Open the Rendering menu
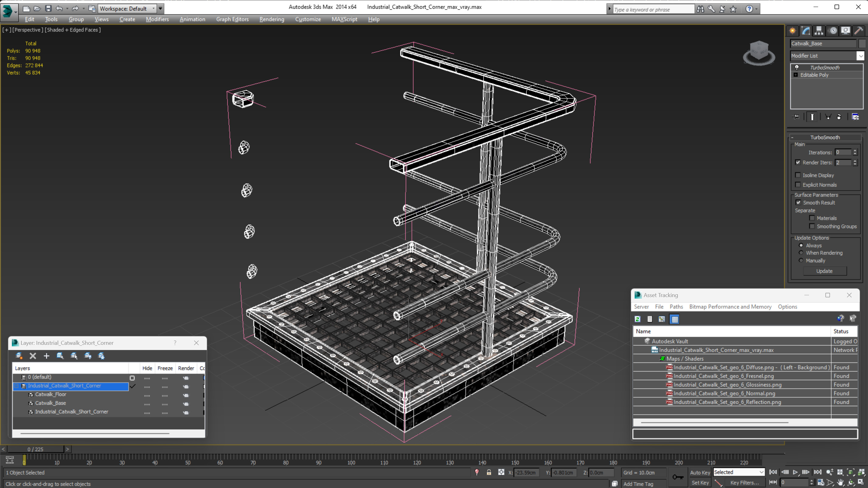Screen dimensions: 868x488 click(272, 19)
